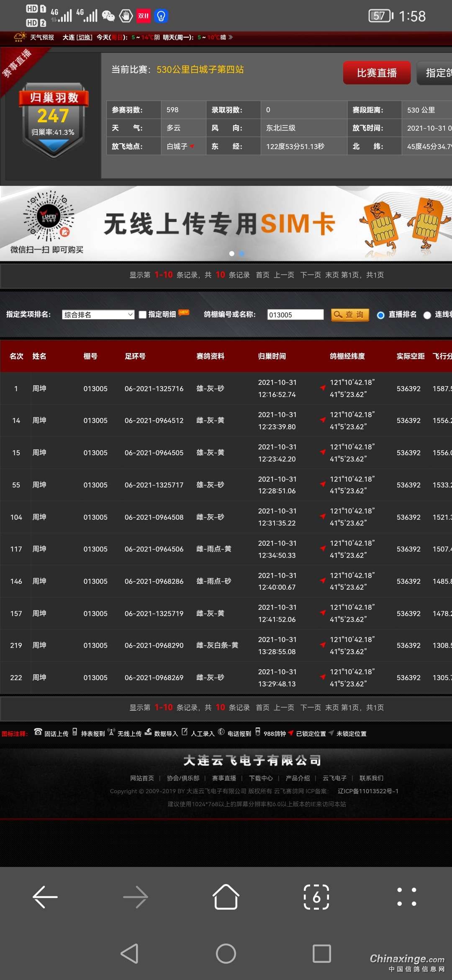This screenshot has width=452, height=980.
Task: Select the 连线 radio option
Action: click(x=427, y=315)
